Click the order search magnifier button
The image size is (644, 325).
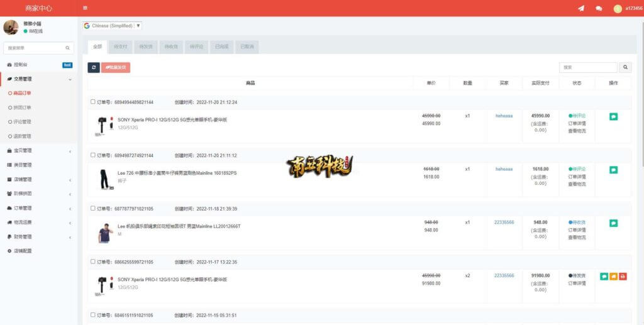pos(625,67)
